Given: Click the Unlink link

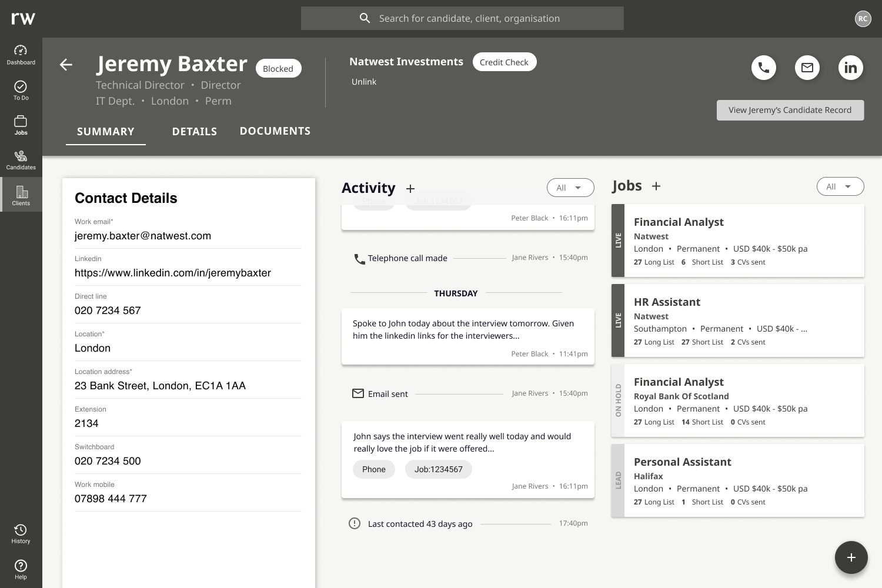Looking at the screenshot, I should coord(364,82).
